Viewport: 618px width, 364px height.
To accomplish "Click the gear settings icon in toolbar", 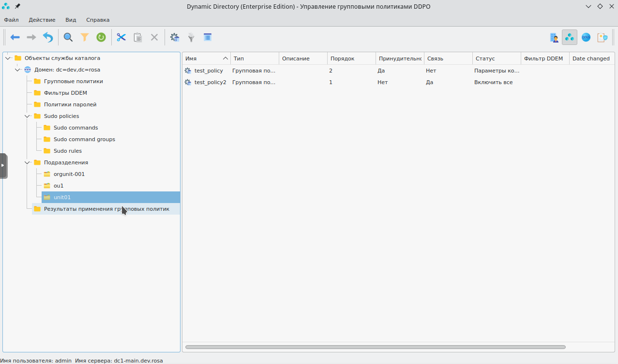I will click(175, 37).
